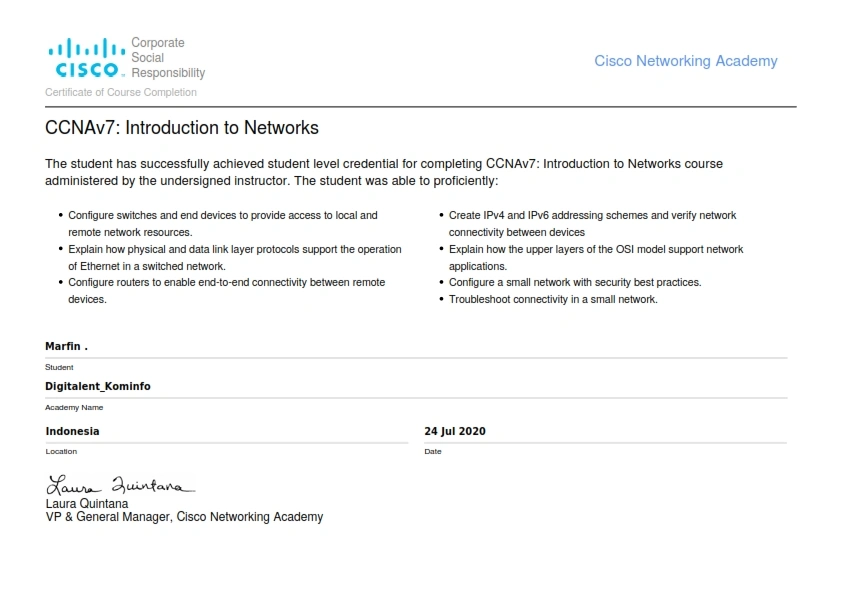Select the Corporate Social Responsibility text
The height and width of the screenshot is (595, 842).
click(167, 58)
